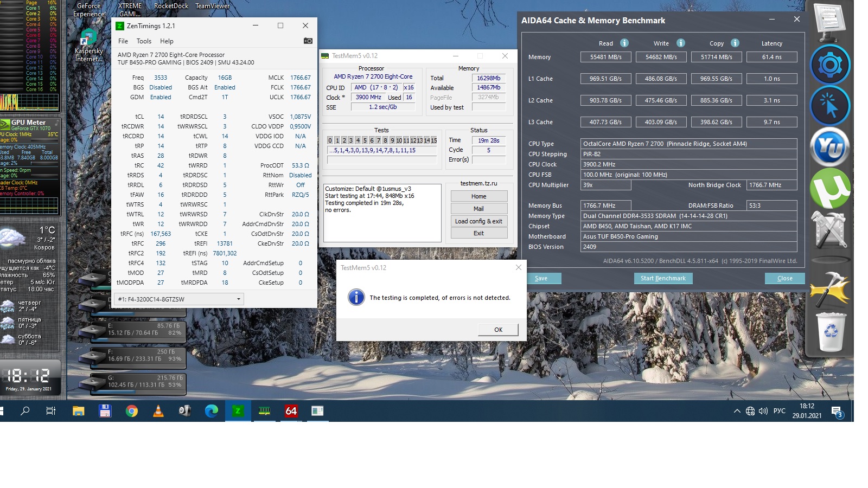Viewport: 868px width, 488px height.
Task: Open the Recycle Bin in the dock
Action: click(x=831, y=332)
